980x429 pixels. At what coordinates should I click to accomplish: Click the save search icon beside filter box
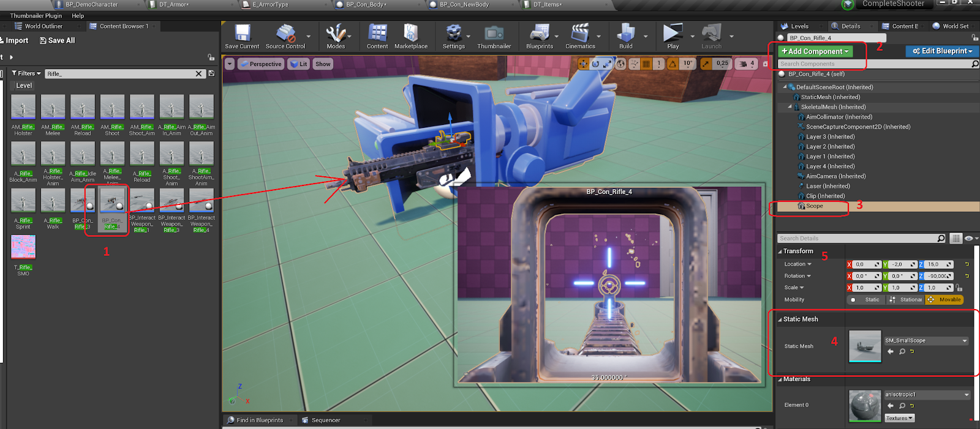point(211,73)
